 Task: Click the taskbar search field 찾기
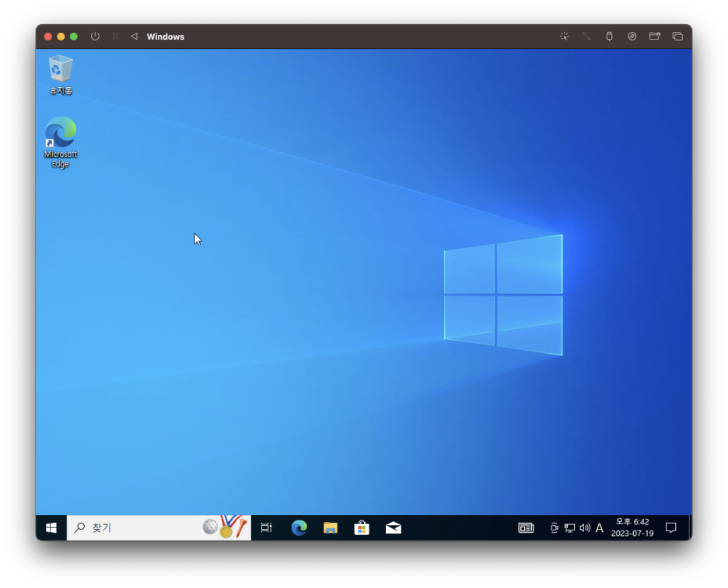[x=159, y=527]
